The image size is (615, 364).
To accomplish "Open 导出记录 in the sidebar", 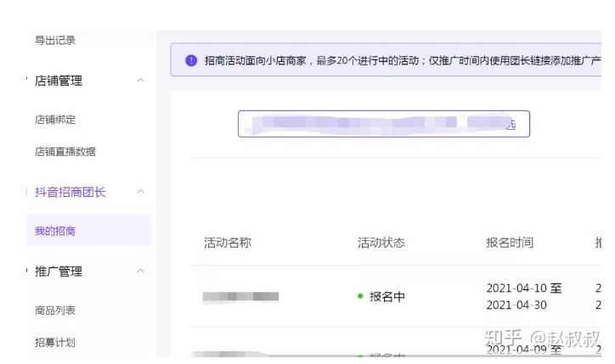I will point(55,41).
